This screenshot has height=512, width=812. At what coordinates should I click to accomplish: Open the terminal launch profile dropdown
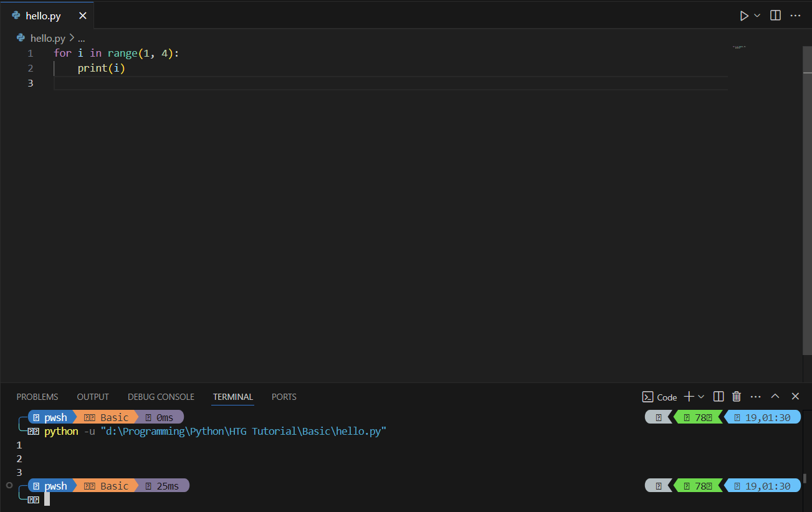click(701, 397)
